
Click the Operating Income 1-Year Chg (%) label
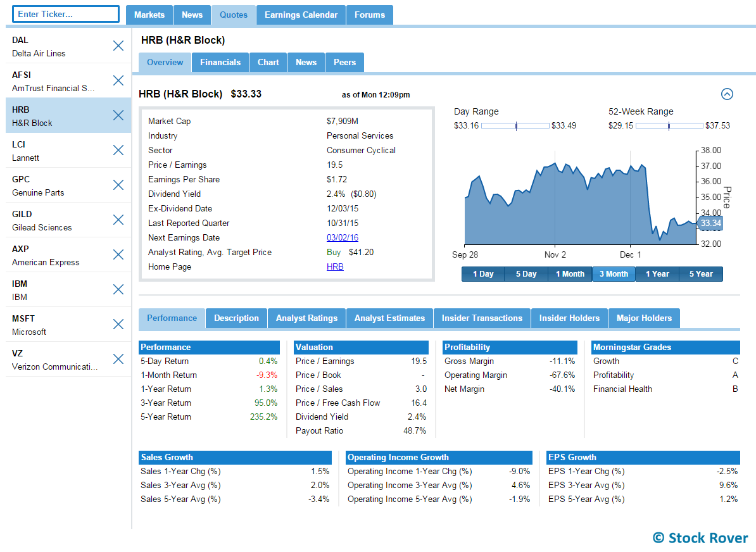pyautogui.click(x=410, y=472)
